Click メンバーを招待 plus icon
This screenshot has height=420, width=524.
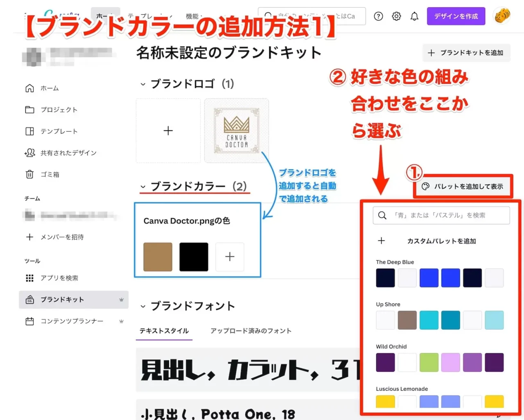[29, 237]
